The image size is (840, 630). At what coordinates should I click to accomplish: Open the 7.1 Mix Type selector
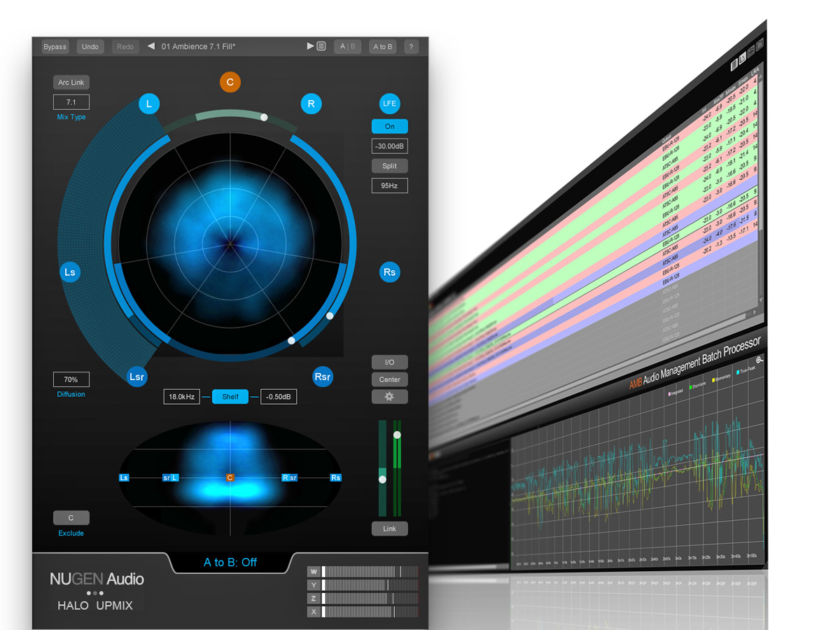pyautogui.click(x=71, y=102)
